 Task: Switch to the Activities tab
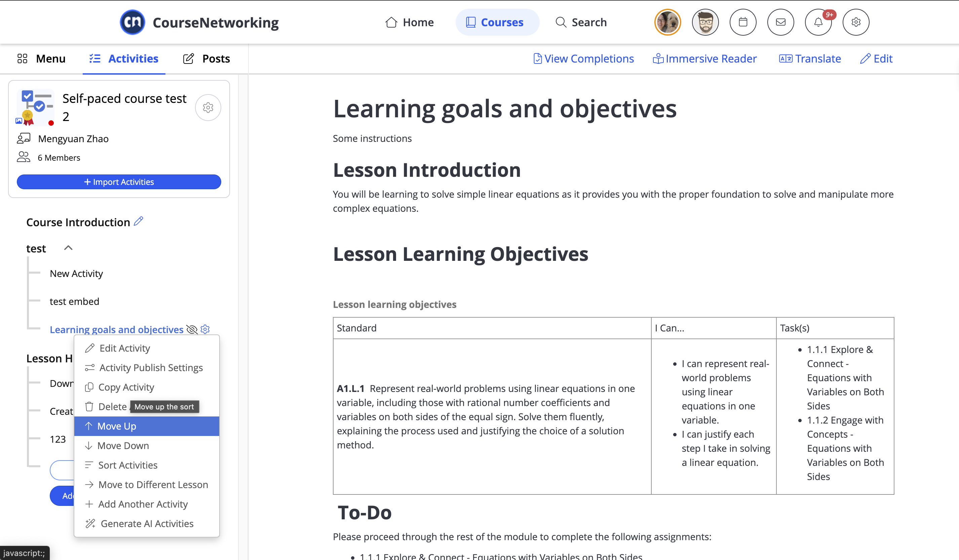124,58
